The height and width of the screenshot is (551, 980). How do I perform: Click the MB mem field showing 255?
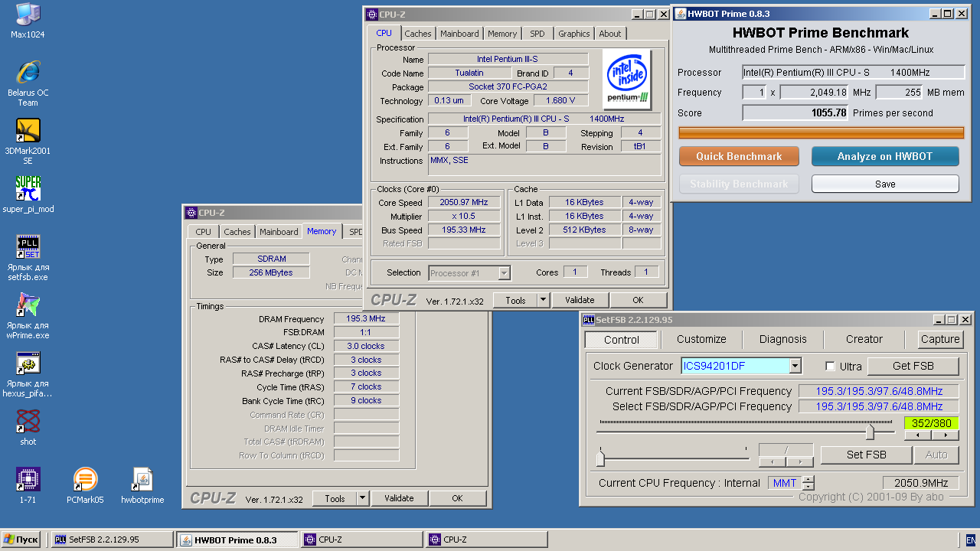899,93
